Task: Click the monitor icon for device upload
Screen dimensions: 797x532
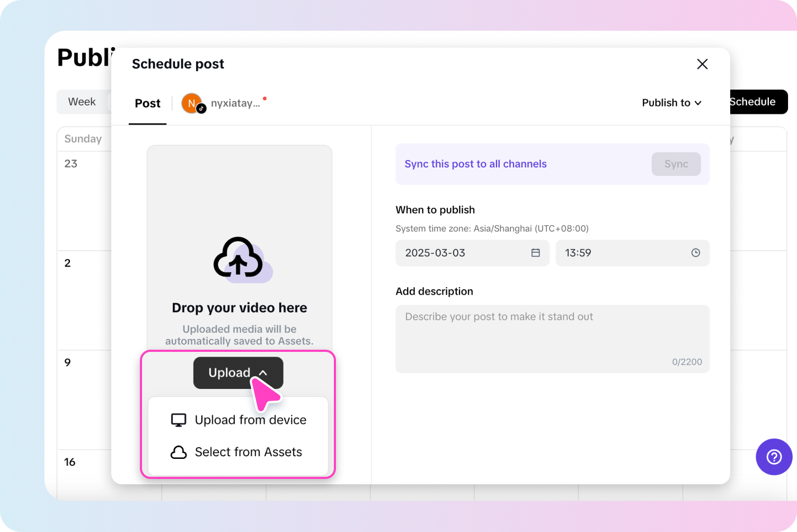Action: (179, 420)
